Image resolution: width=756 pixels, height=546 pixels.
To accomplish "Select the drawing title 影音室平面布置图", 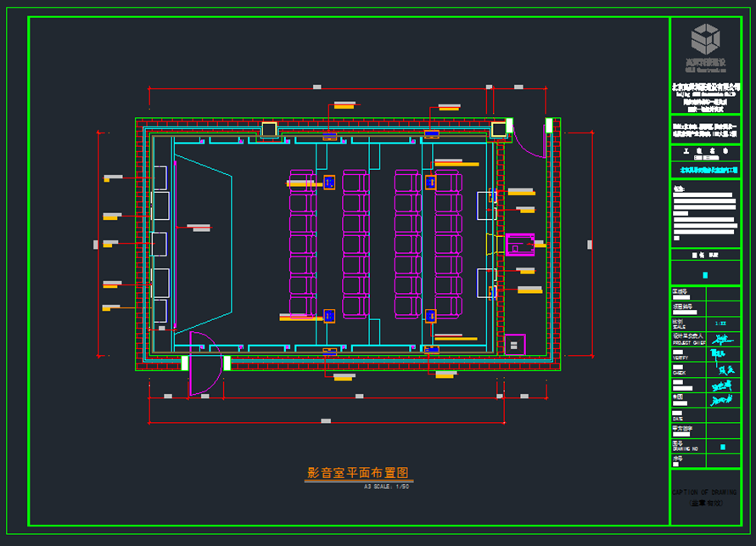I will tap(358, 473).
